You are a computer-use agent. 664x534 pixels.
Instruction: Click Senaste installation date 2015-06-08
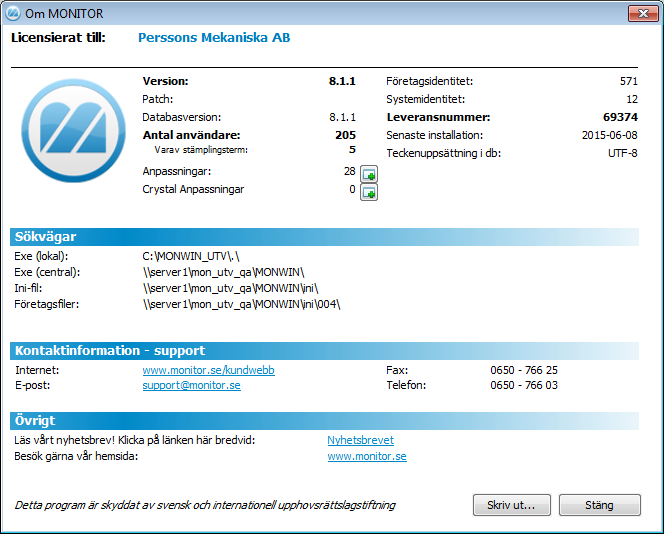click(x=609, y=135)
